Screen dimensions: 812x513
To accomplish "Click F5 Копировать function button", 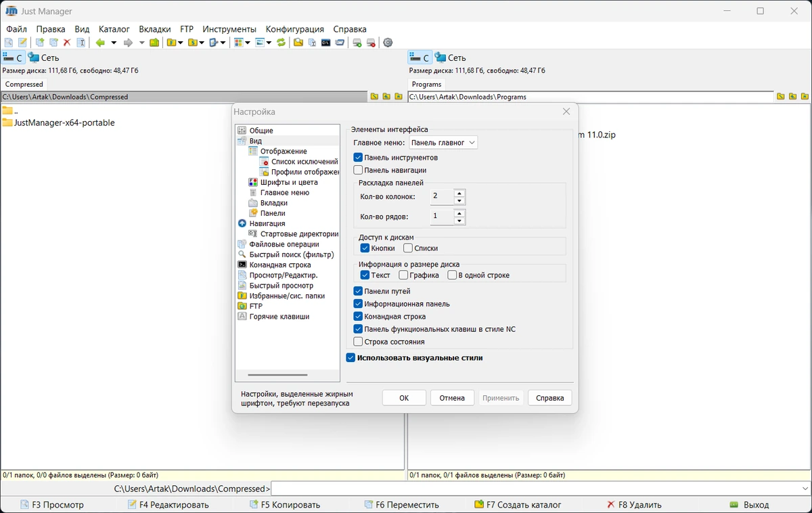I will tap(284, 505).
